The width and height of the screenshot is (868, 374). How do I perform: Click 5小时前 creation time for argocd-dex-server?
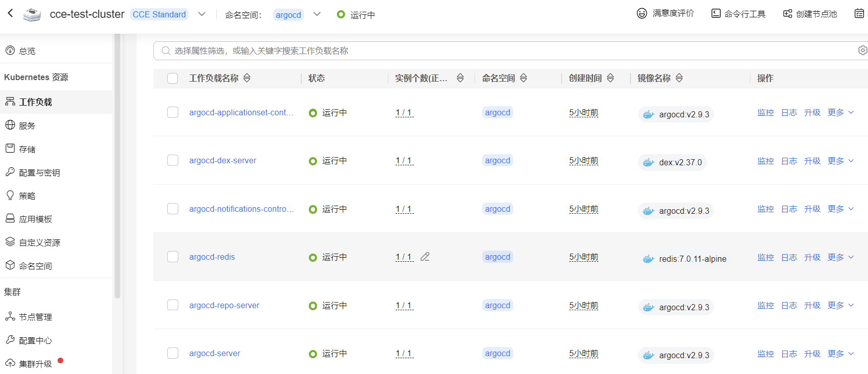click(584, 161)
